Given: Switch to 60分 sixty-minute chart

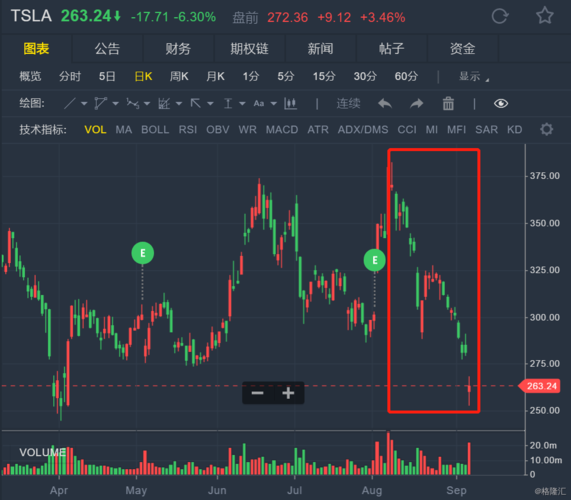Looking at the screenshot, I should pos(406,76).
